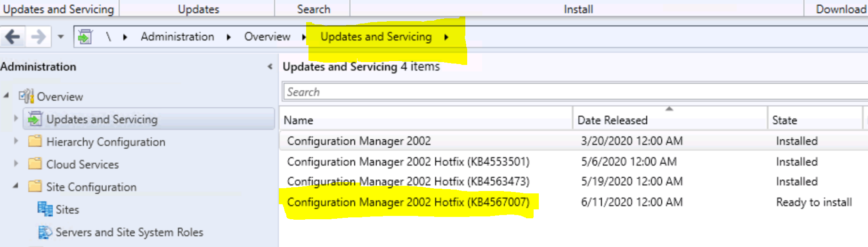Viewport: 868px width, 247px height.
Task: Select Overview in the breadcrumb
Action: pos(267,37)
